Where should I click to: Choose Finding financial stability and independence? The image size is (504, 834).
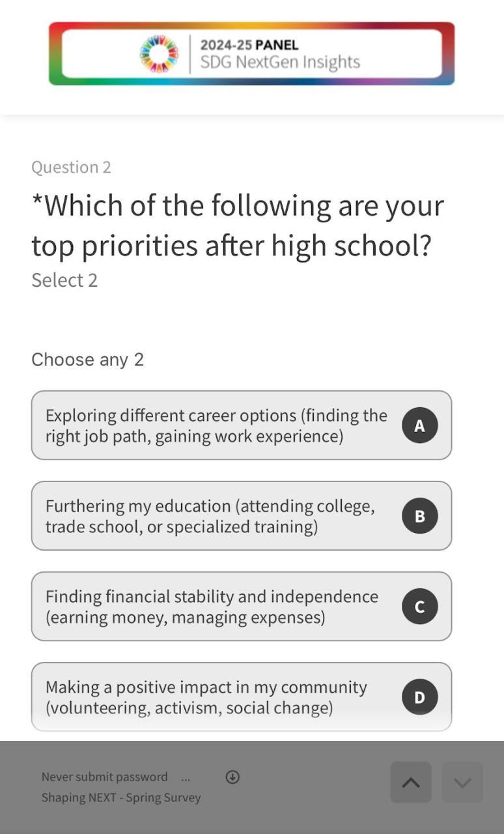(212, 607)
